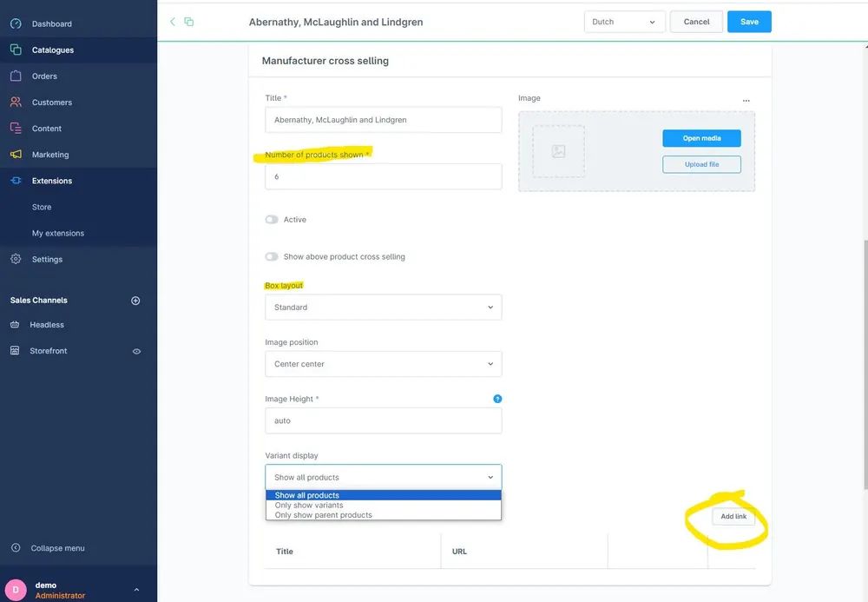
Task: Toggle Show above product cross selling
Action: [x=271, y=256]
